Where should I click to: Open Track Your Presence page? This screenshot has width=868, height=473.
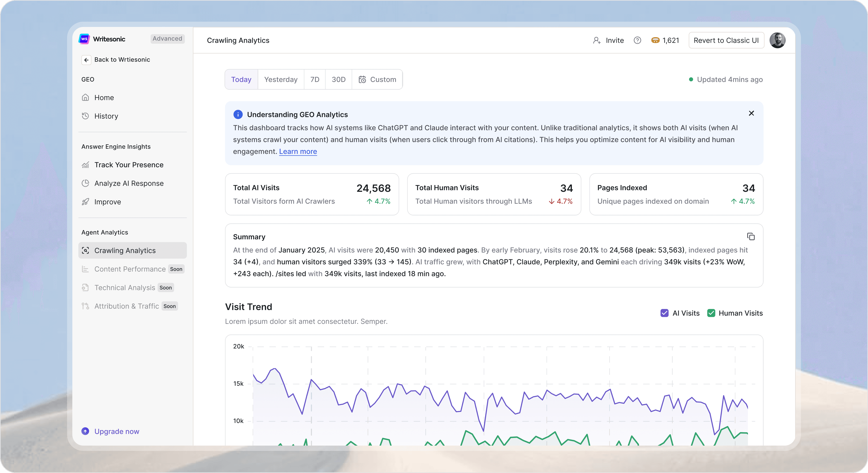tap(129, 165)
